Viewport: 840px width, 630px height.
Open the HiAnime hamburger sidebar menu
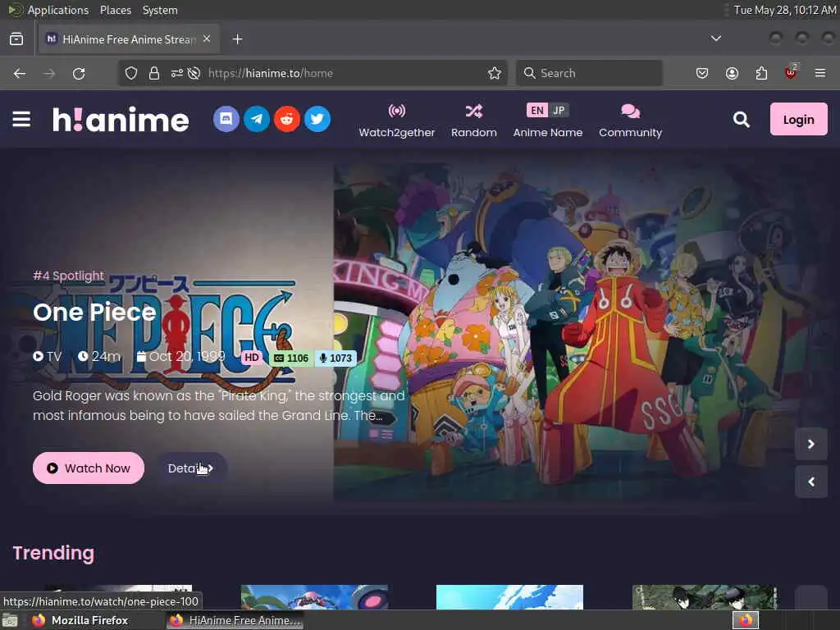pyautogui.click(x=21, y=119)
